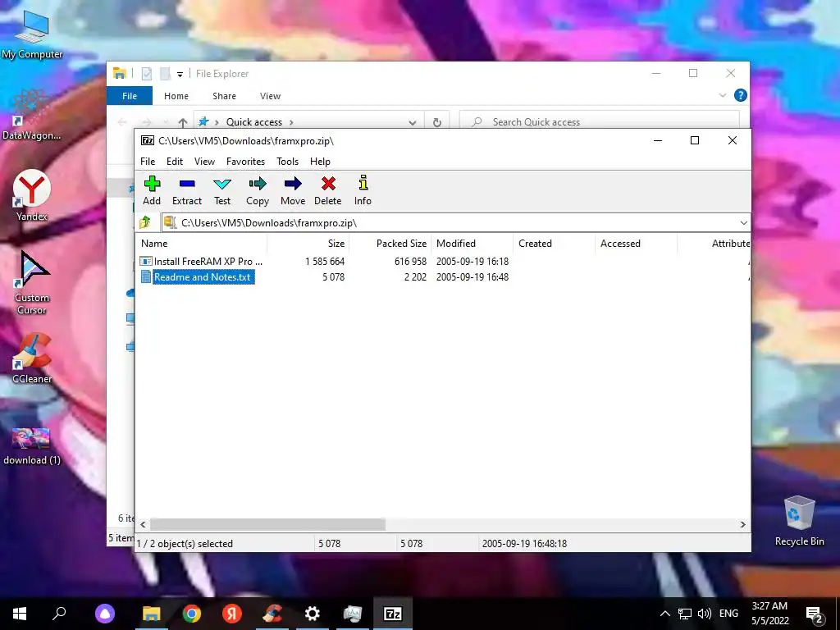Open Info for the selected file
The width and height of the screenshot is (840, 630).
coord(363,190)
